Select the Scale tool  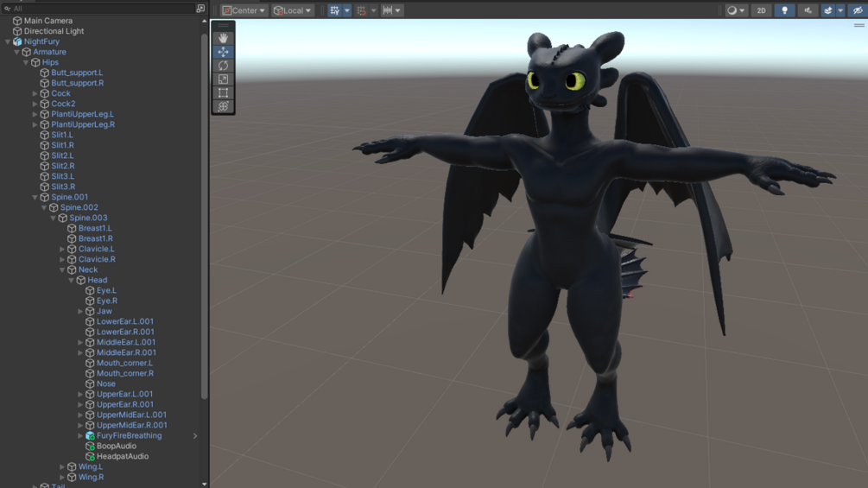click(223, 79)
